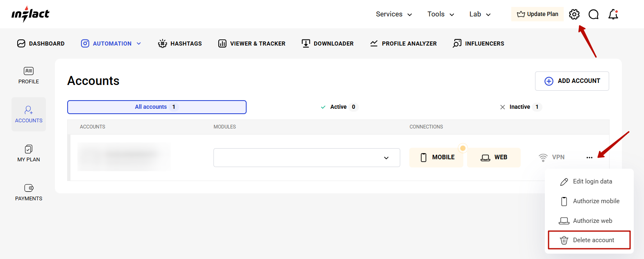The height and width of the screenshot is (259, 644).
Task: Expand the Modules dropdown
Action: (306, 158)
